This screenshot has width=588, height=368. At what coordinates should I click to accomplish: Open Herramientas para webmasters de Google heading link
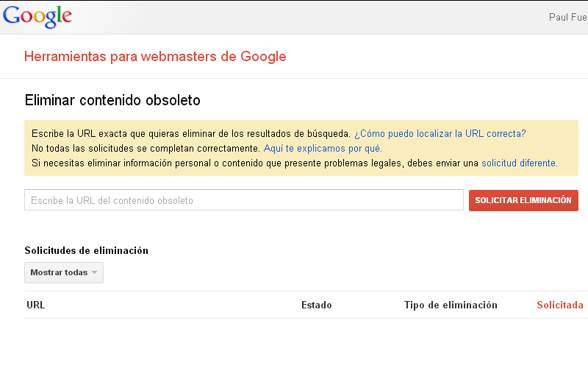click(x=155, y=57)
